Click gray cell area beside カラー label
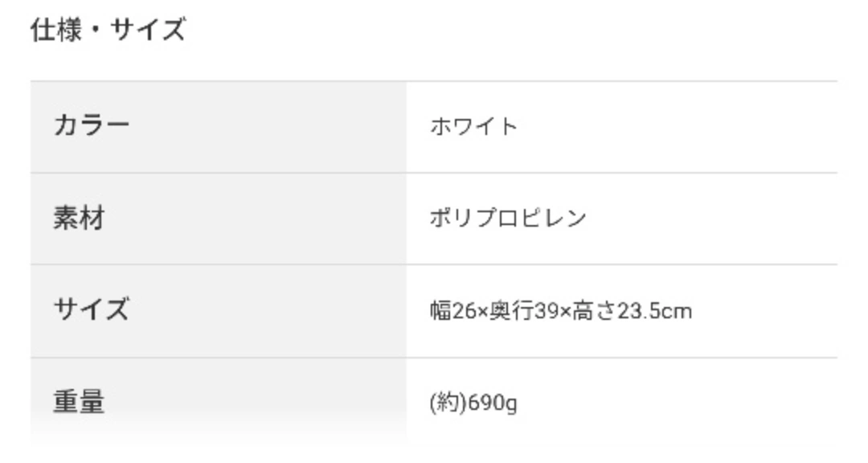The height and width of the screenshot is (463, 868). point(268,127)
